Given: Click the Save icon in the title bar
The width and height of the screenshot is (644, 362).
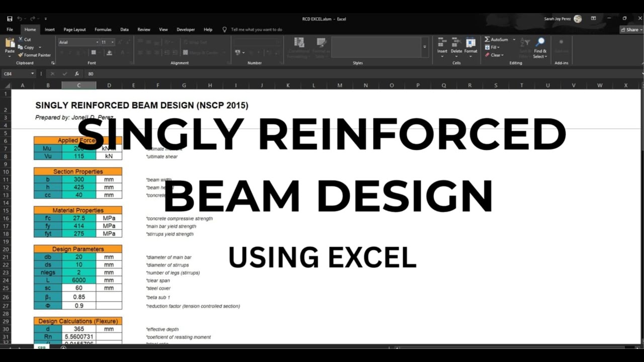Looking at the screenshot, I should 10,19.
